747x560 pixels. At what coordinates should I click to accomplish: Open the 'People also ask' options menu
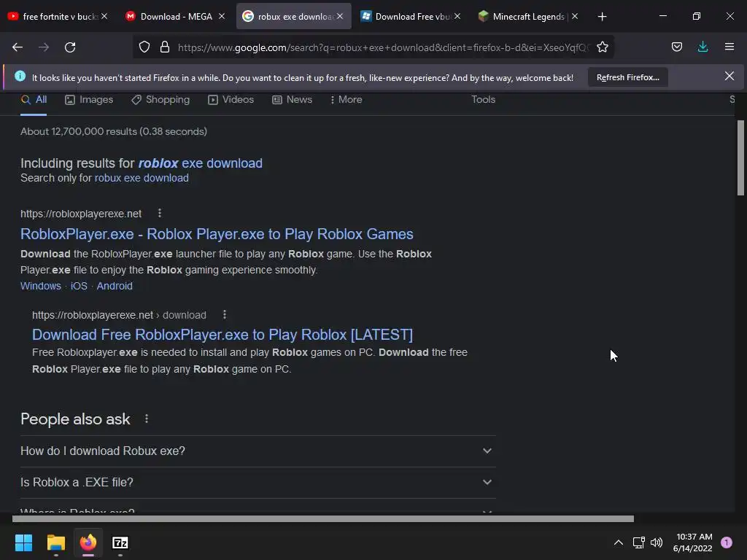click(x=146, y=419)
